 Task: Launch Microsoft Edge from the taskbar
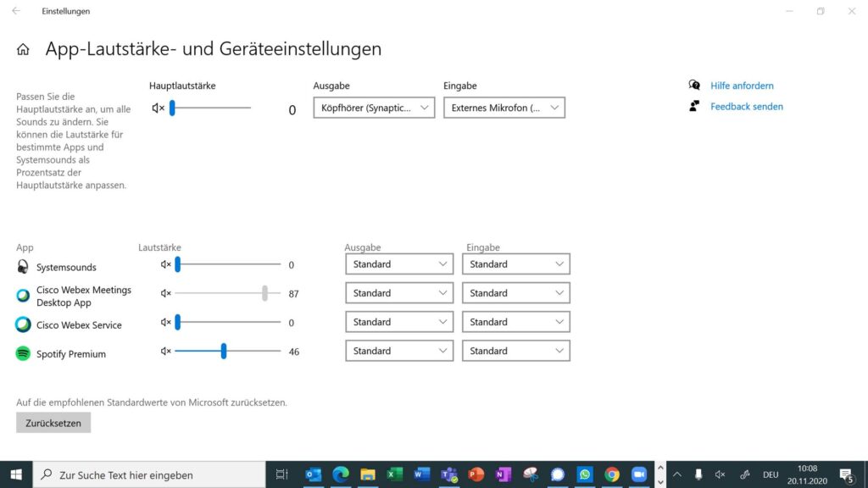(341, 474)
